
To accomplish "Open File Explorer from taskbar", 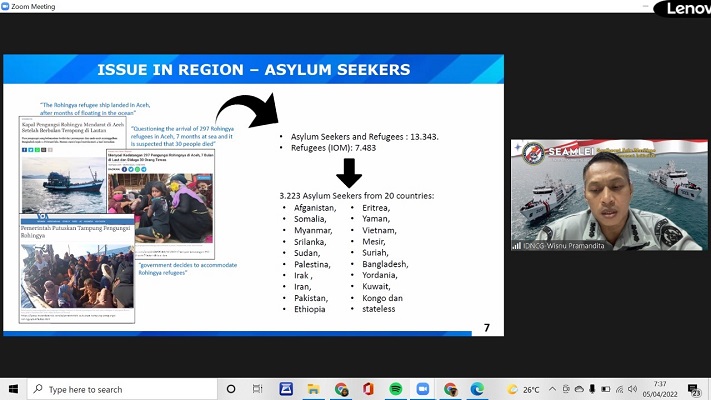I will click(x=313, y=389).
